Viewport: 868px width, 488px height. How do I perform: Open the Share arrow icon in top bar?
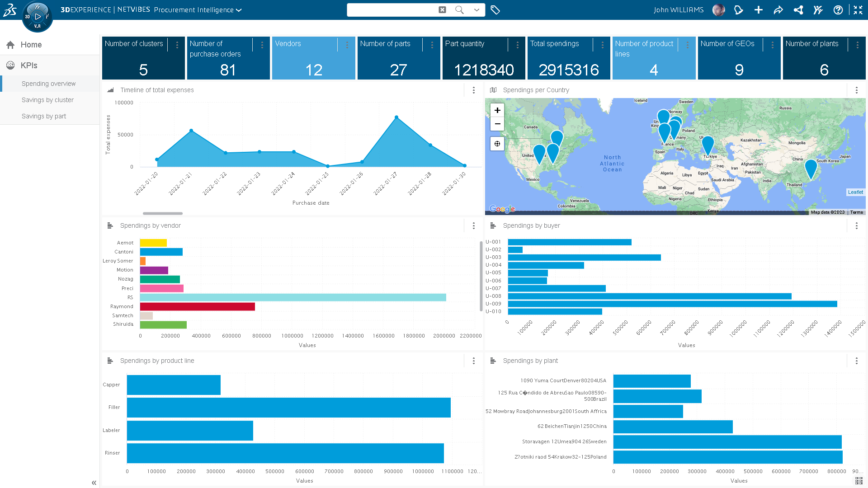778,10
